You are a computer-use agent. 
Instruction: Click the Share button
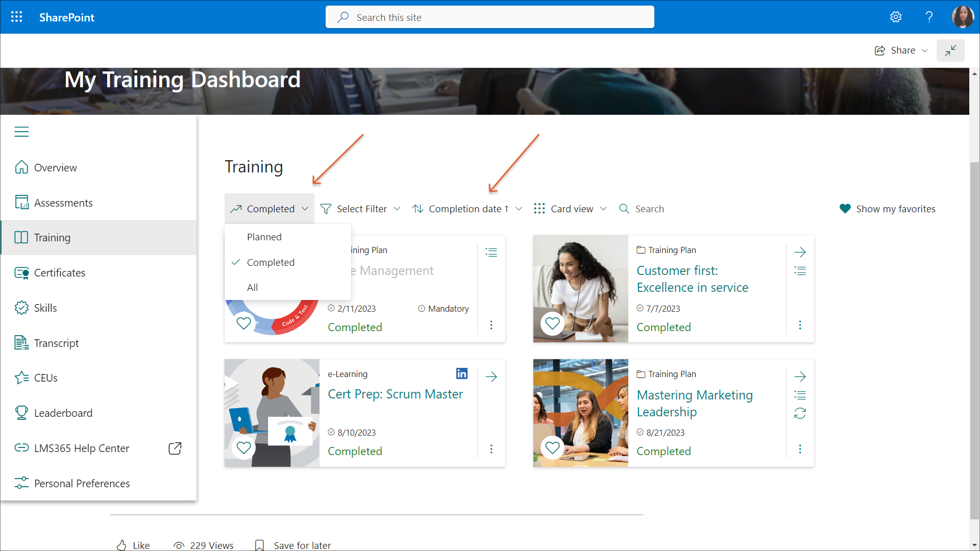pos(901,51)
